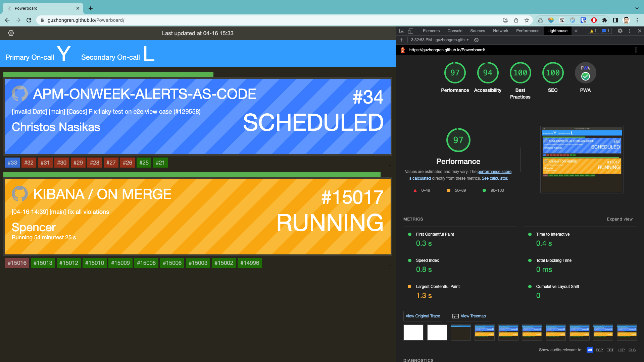Open a new browser tab
The height and width of the screenshot is (362, 644).
tap(91, 8)
